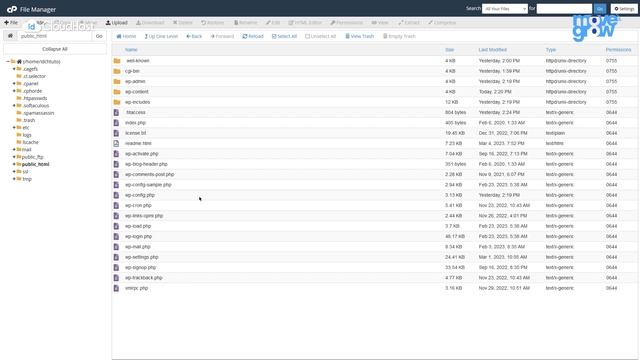
Task: Expand the .softaculous folder in the tree
Action: tap(14, 106)
